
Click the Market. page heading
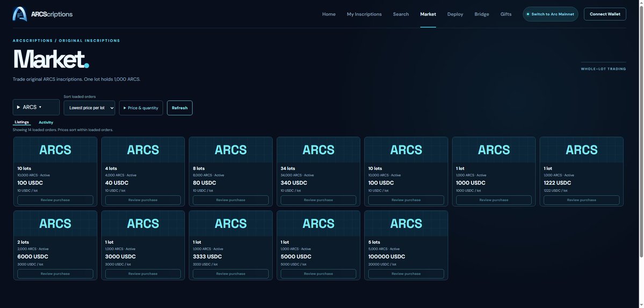coord(51,60)
